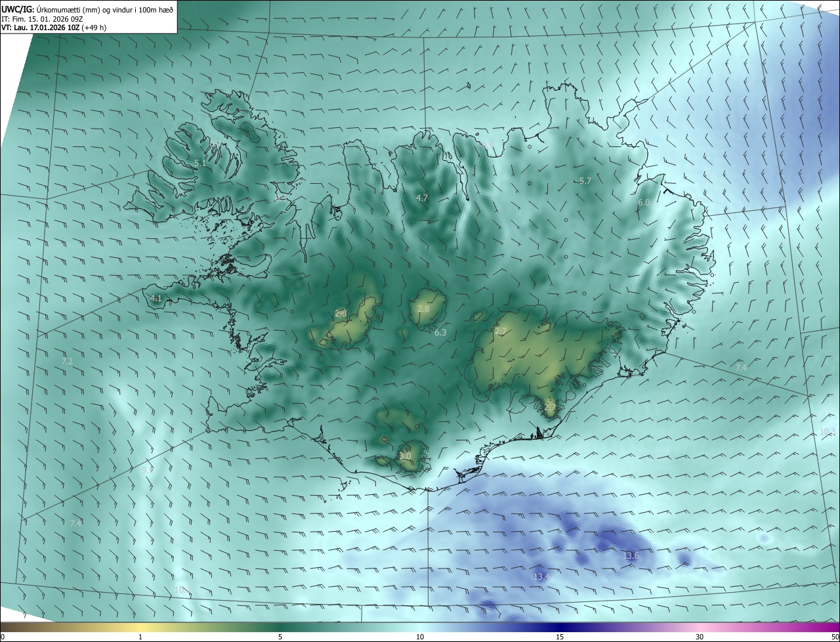Image resolution: width=840 pixels, height=642 pixels.
Task: Click the 3.0 value on the southern glacier
Action: pos(405,456)
